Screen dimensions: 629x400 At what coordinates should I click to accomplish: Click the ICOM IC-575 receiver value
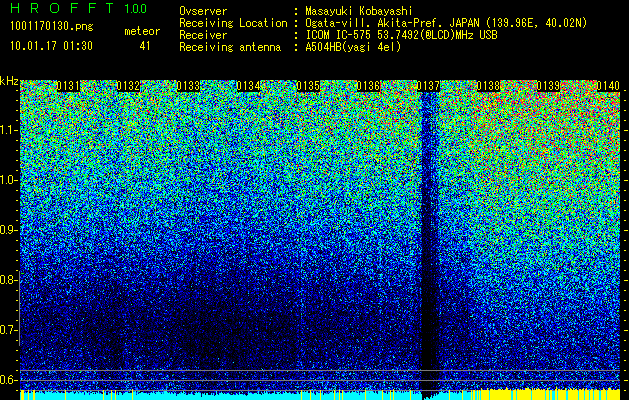(401, 35)
